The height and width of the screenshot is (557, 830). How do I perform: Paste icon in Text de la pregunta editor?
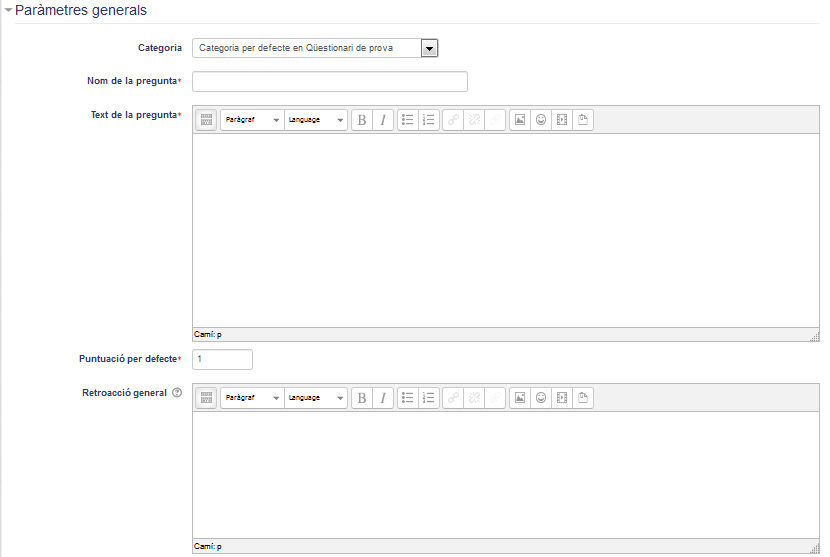tap(583, 120)
